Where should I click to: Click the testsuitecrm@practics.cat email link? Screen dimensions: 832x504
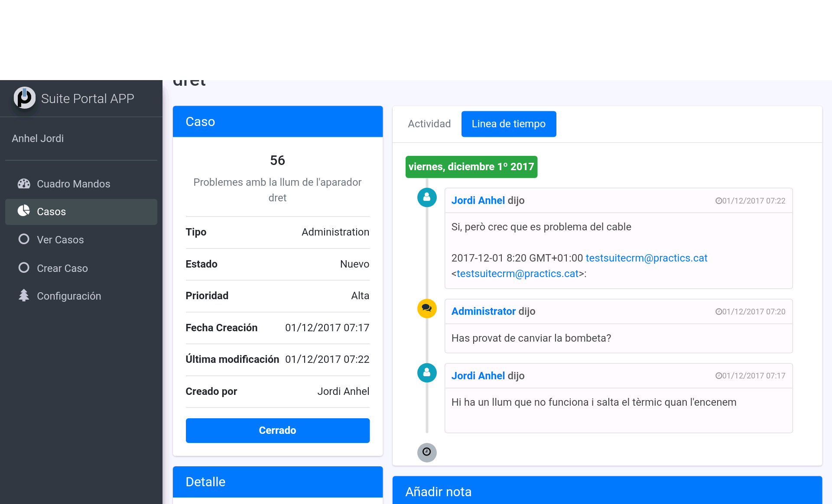coord(647,258)
